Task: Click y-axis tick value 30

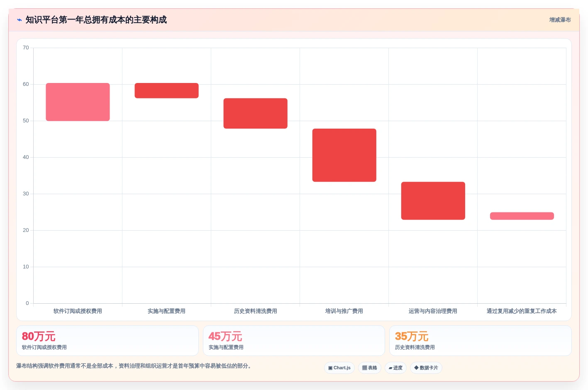Action: (x=26, y=194)
